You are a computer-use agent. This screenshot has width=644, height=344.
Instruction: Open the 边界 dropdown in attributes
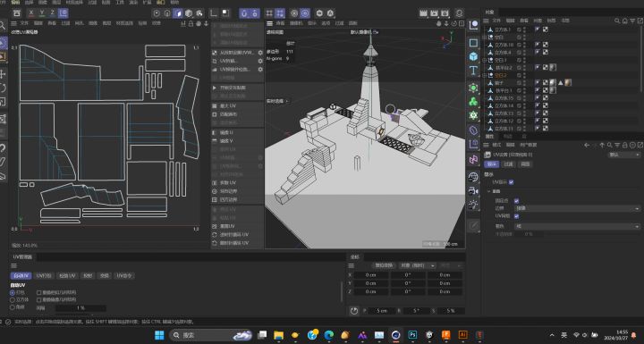(577, 208)
